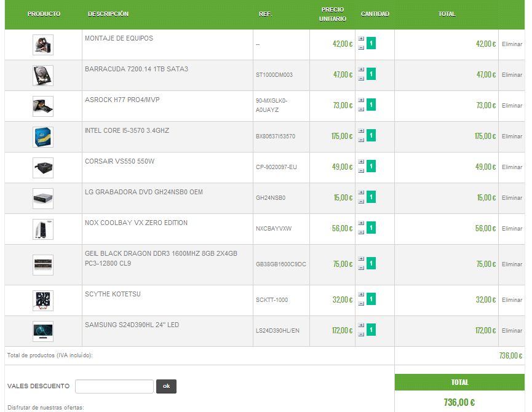
Task: Remove NOX COOLBAY case with Eliminar
Action: pos(512,229)
